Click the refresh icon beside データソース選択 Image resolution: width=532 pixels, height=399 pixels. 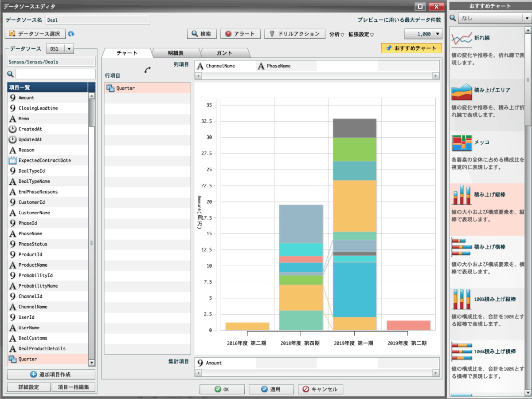(71, 34)
